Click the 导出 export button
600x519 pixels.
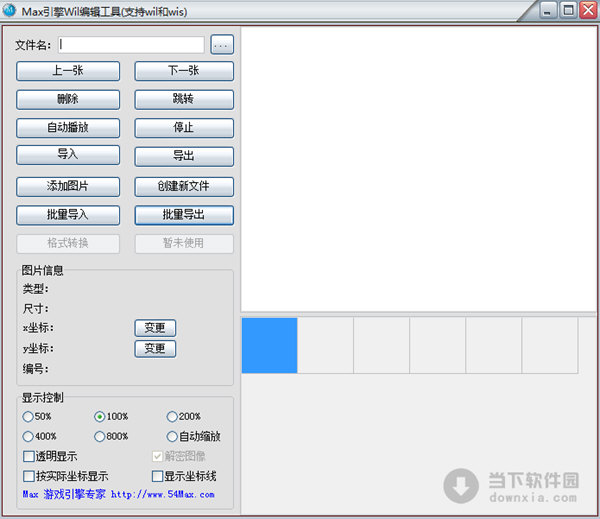point(184,156)
